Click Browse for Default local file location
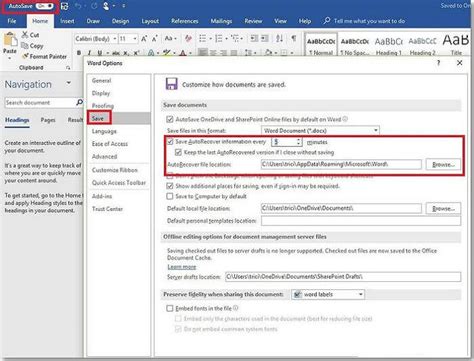Screen dimensions: 474x361 [443, 209]
